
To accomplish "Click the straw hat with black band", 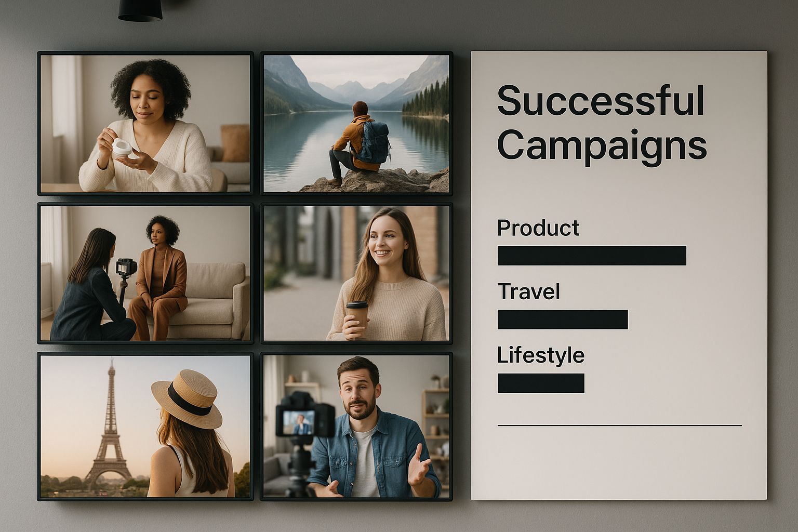I will pyautogui.click(x=187, y=397).
